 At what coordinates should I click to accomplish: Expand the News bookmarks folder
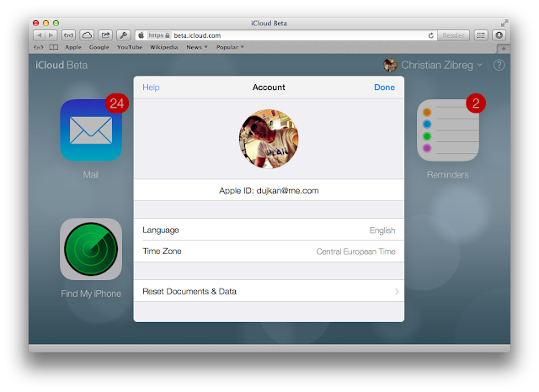(x=197, y=47)
